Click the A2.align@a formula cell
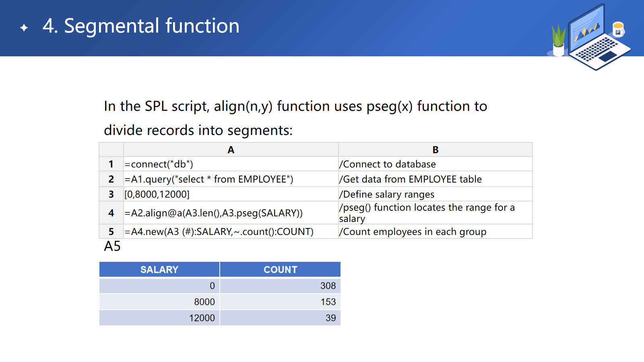This screenshot has height=362, width=644. (x=213, y=213)
